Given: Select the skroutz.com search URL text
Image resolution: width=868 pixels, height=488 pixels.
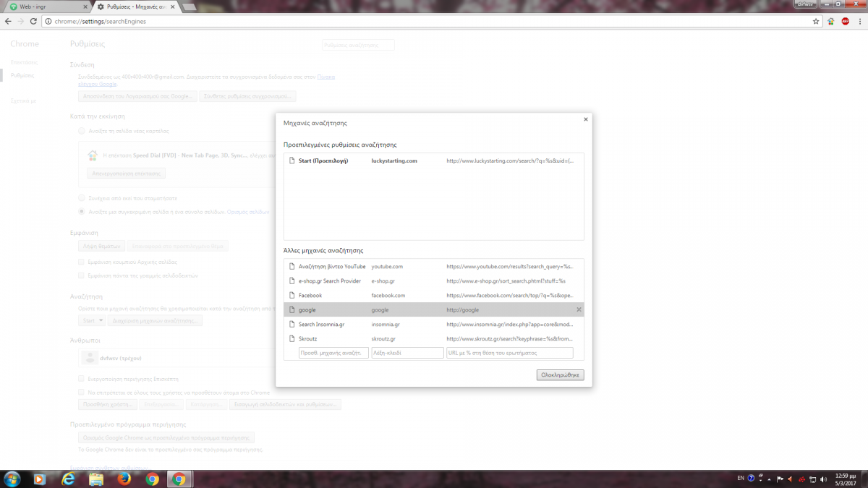Looking at the screenshot, I should pos(510,339).
